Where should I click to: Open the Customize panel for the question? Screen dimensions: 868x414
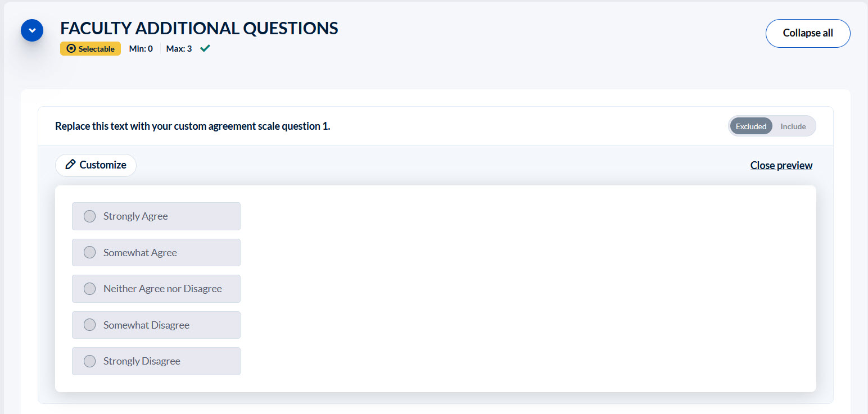[96, 165]
